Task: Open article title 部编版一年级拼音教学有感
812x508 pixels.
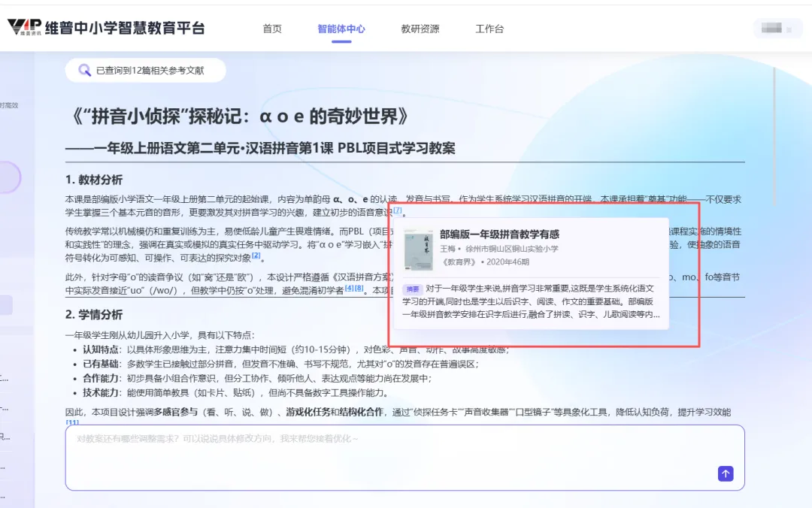Action: click(499, 234)
